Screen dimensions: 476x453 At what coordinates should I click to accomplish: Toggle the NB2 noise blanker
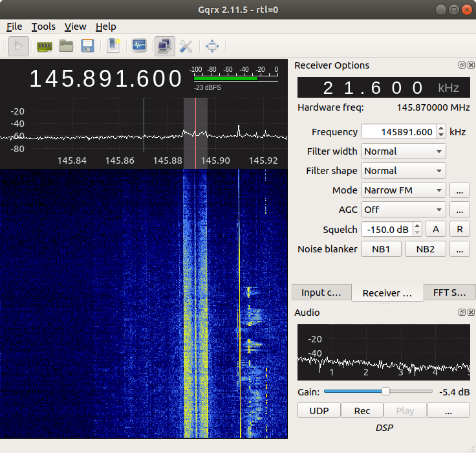(426, 249)
